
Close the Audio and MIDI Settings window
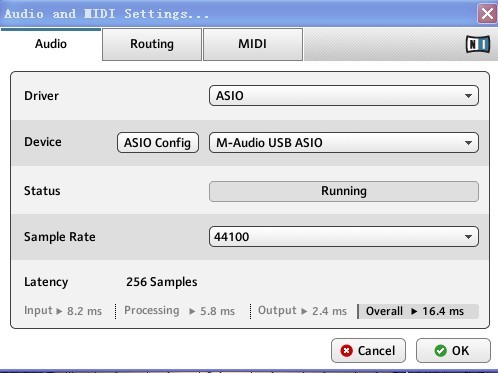click(487, 14)
